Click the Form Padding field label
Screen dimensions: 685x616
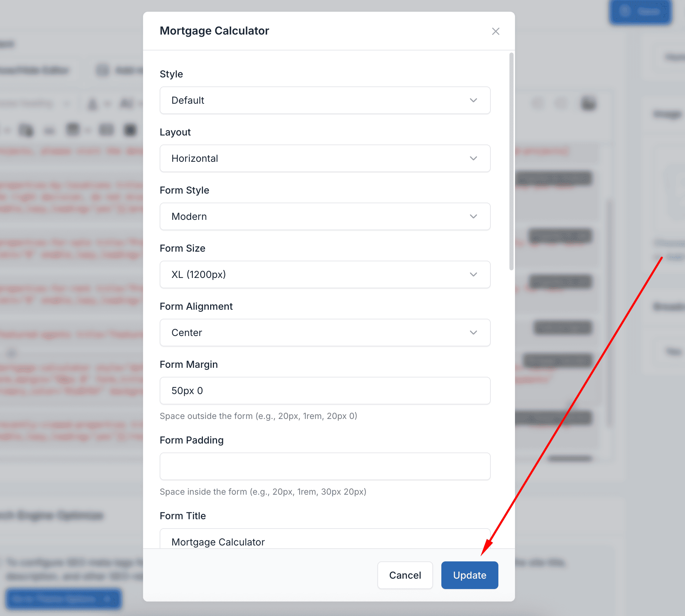[x=191, y=440]
